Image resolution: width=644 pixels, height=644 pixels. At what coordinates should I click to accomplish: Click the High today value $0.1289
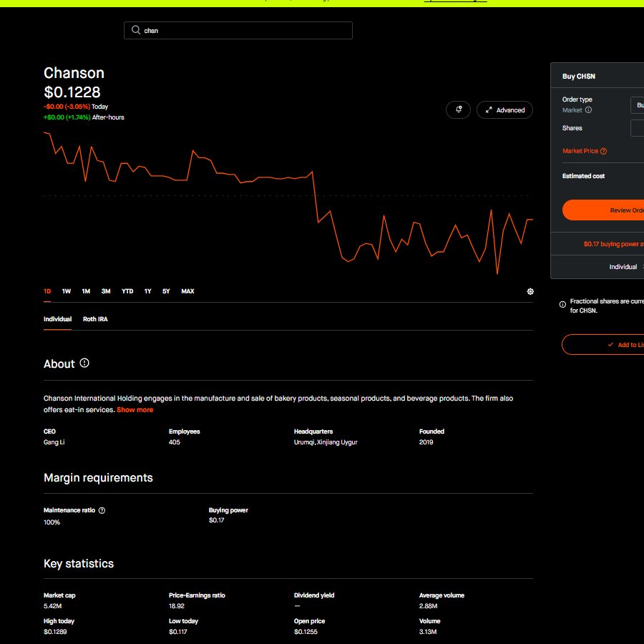point(55,632)
